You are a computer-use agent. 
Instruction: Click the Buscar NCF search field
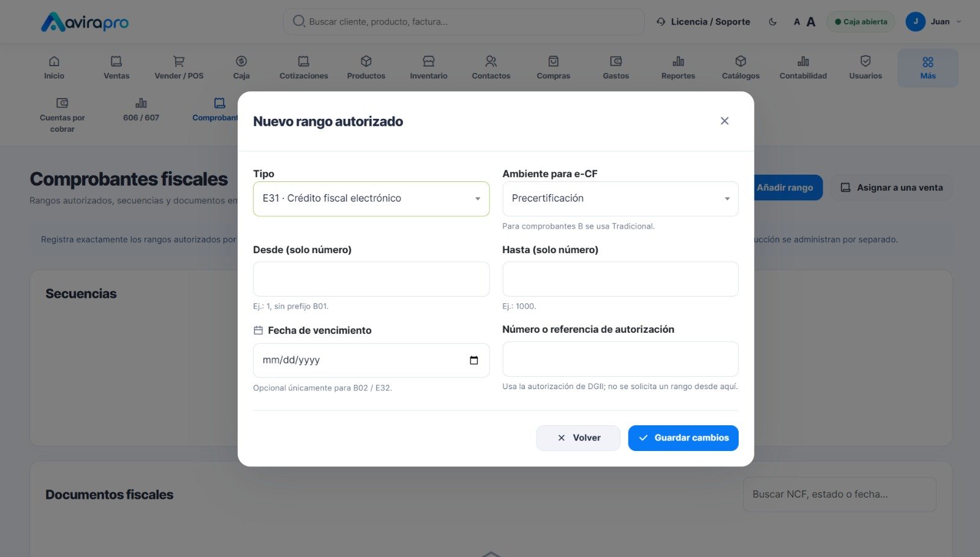(839, 494)
